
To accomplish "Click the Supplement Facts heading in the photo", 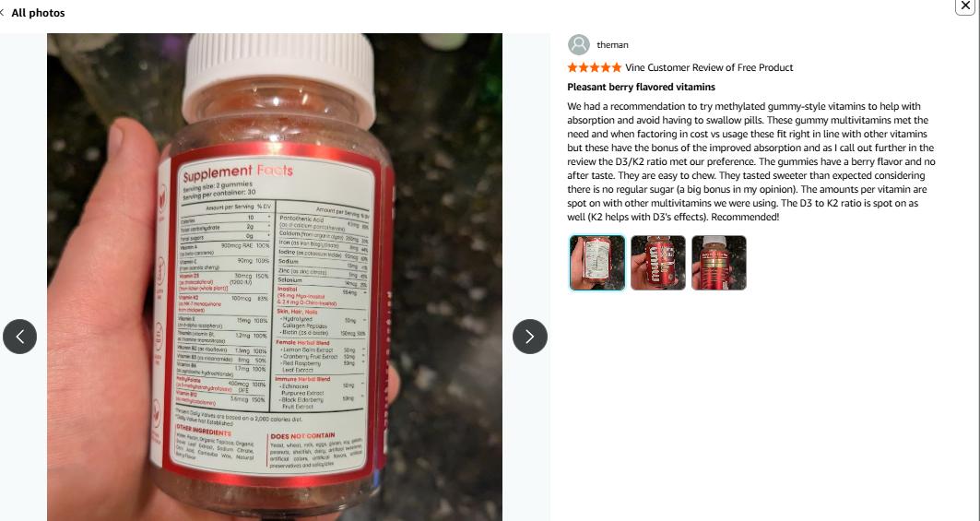I will (238, 172).
